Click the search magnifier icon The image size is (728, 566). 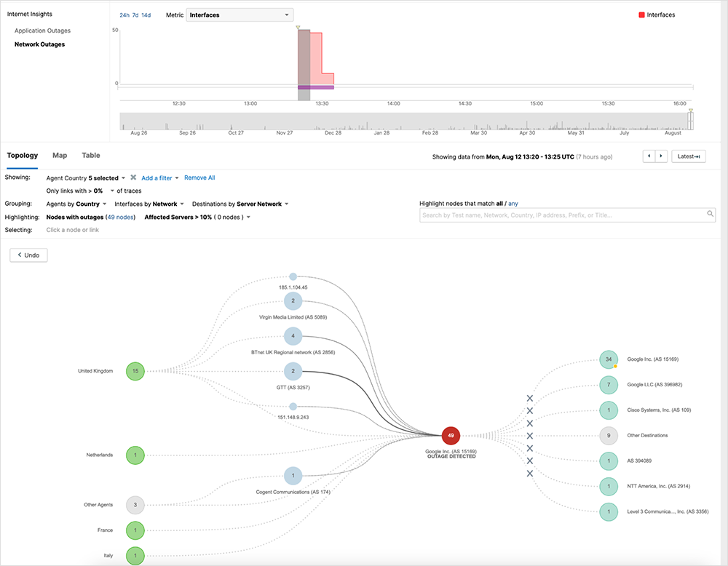coord(711,215)
